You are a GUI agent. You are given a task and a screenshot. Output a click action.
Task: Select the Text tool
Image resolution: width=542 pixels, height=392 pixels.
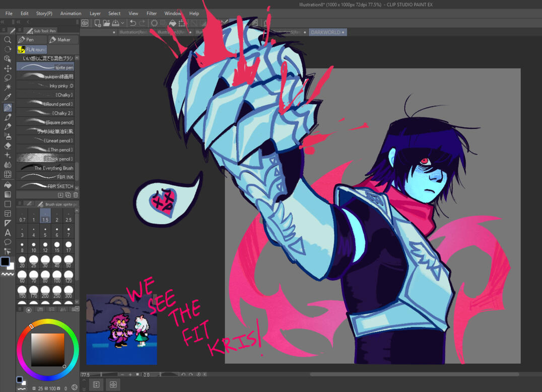[7, 233]
